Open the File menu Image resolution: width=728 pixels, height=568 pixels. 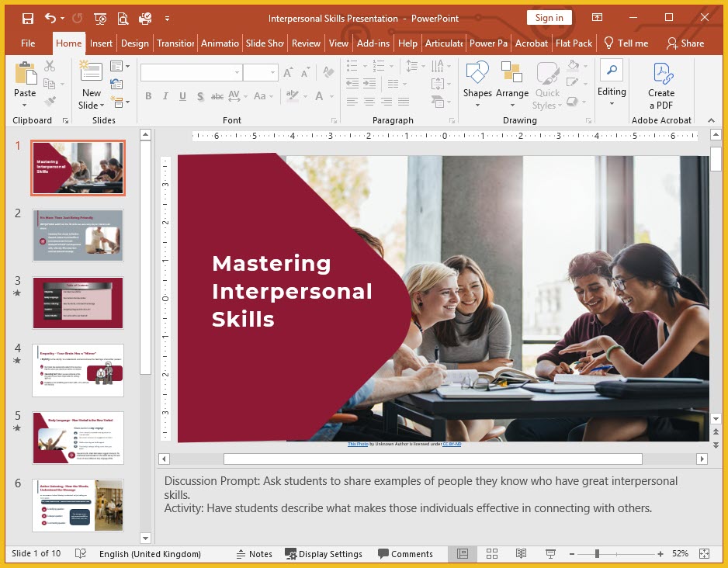28,43
